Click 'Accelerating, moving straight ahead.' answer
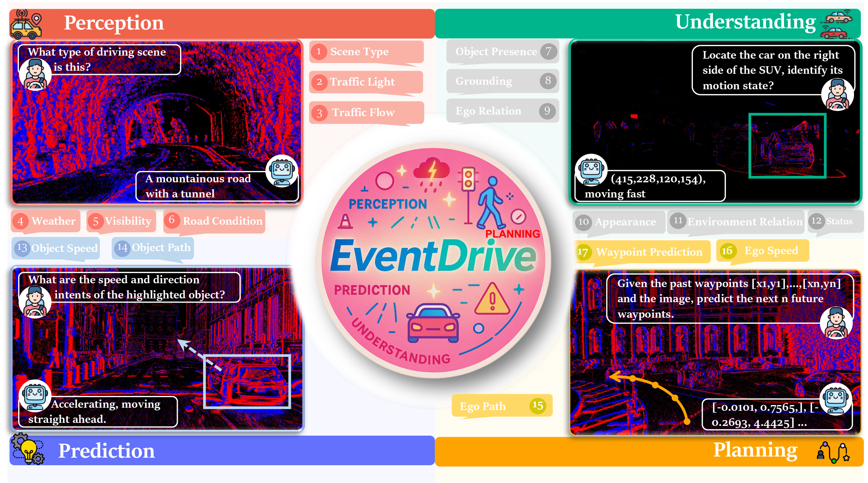 (98, 412)
